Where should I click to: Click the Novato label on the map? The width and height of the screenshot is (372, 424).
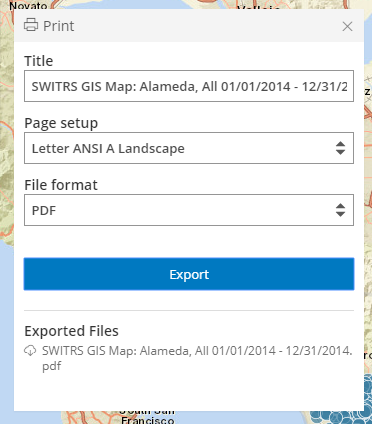28,5
